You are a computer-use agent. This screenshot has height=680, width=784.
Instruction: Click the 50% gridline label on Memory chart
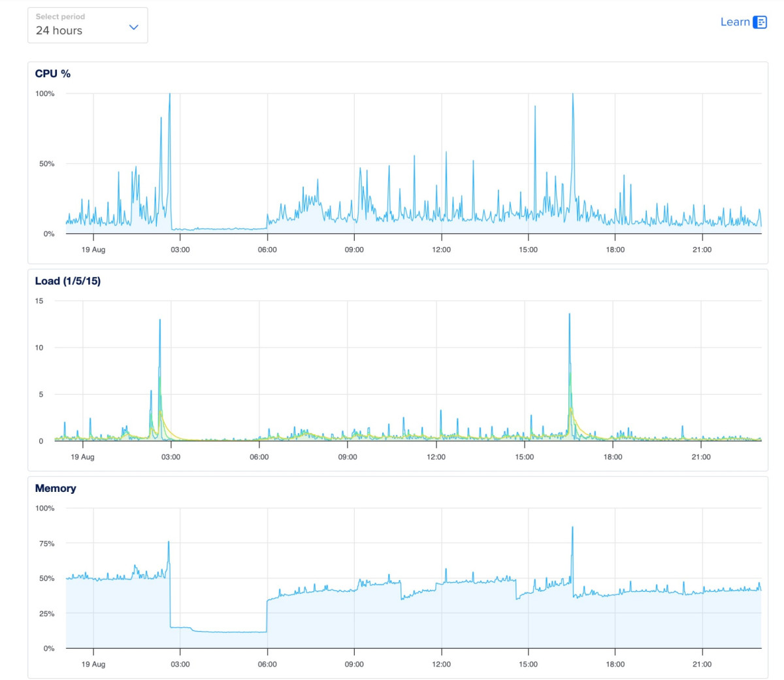[48, 577]
